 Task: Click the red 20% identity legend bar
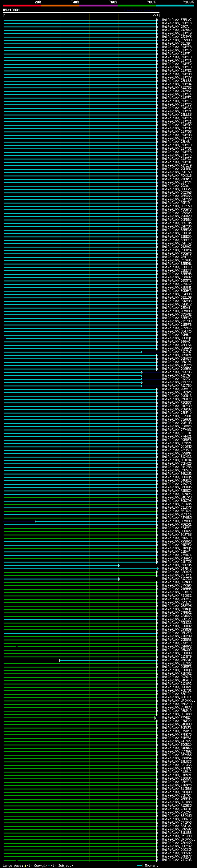(x=22, y=6)
